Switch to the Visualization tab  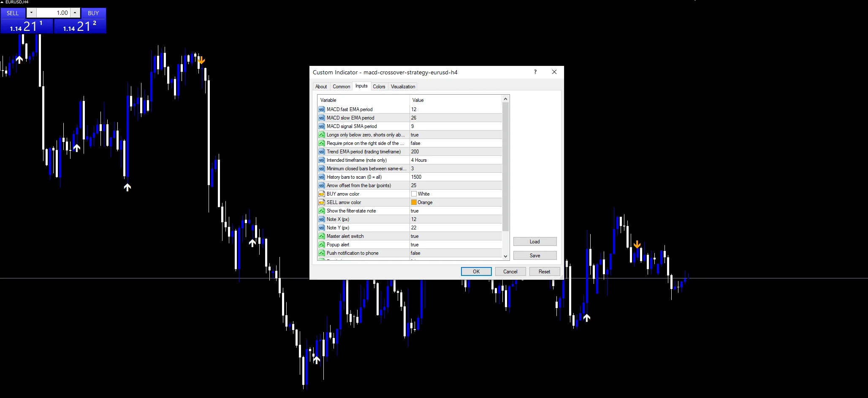pos(403,87)
